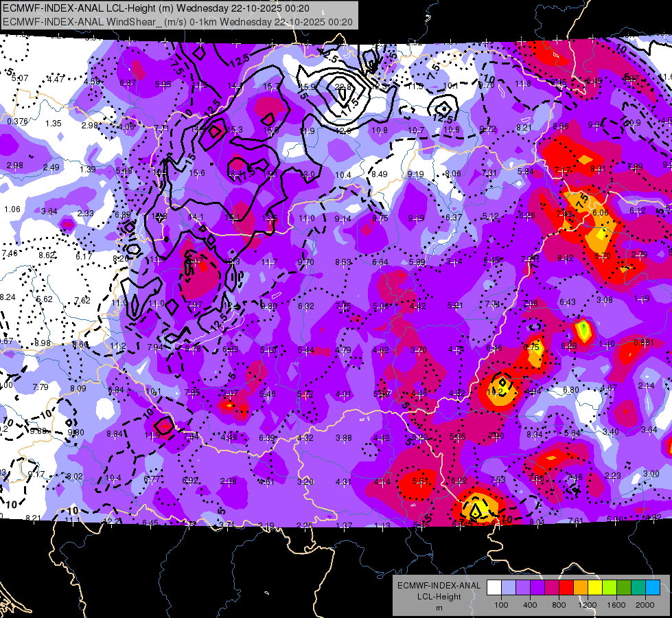Click the 9.14 grid value

(x=343, y=219)
